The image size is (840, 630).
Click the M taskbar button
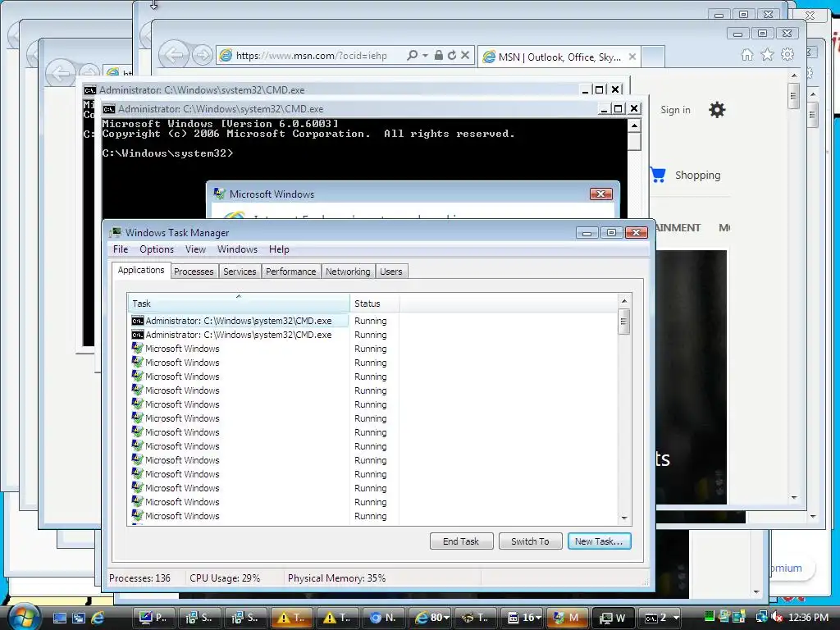567,618
